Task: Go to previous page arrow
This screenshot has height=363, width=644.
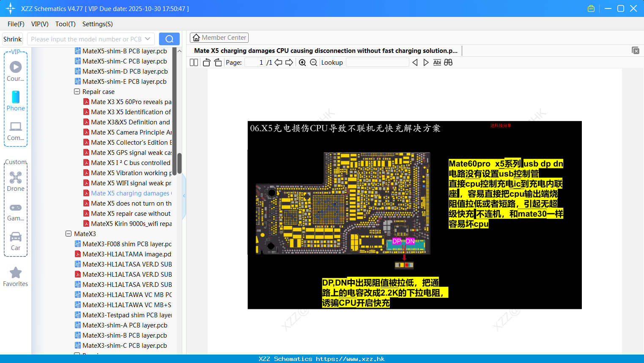Action: [278, 63]
